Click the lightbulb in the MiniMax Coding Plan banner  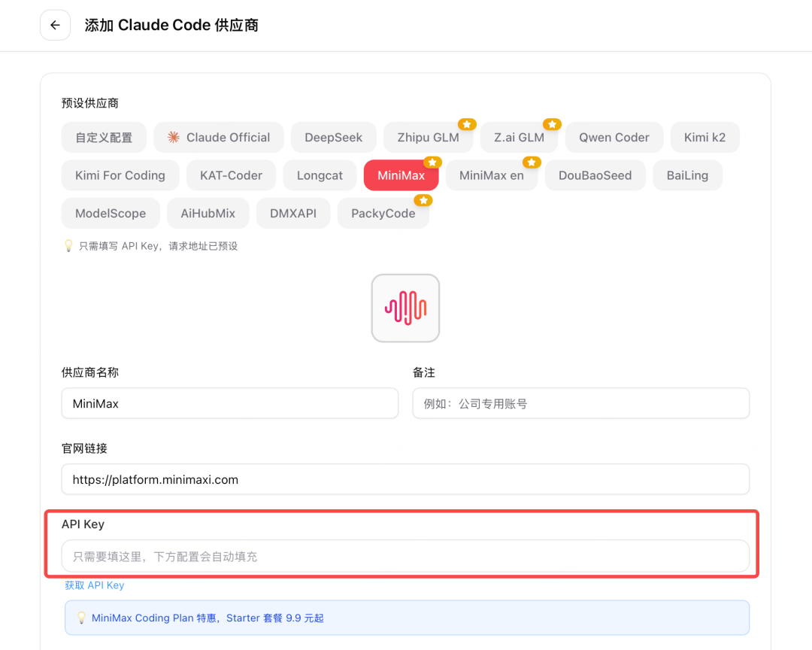pyautogui.click(x=81, y=618)
